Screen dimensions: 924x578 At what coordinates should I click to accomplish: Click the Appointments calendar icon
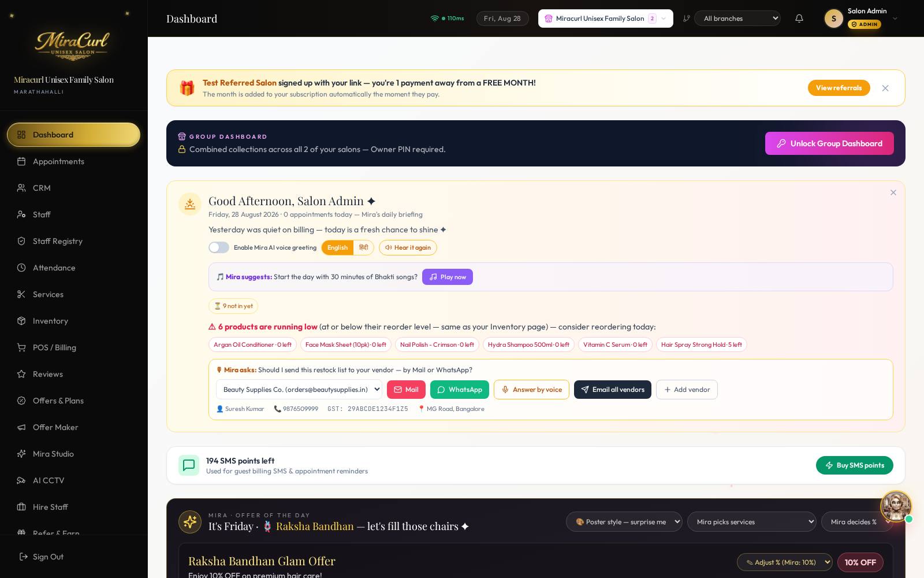pos(21,161)
